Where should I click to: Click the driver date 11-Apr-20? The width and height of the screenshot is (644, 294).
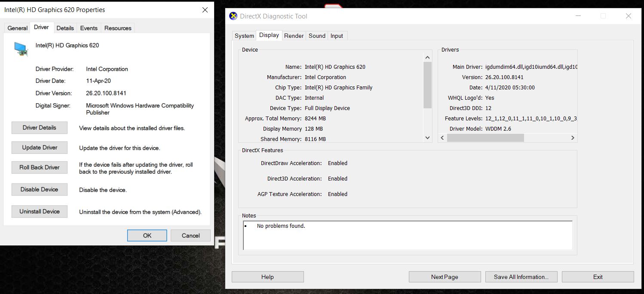pyautogui.click(x=99, y=81)
